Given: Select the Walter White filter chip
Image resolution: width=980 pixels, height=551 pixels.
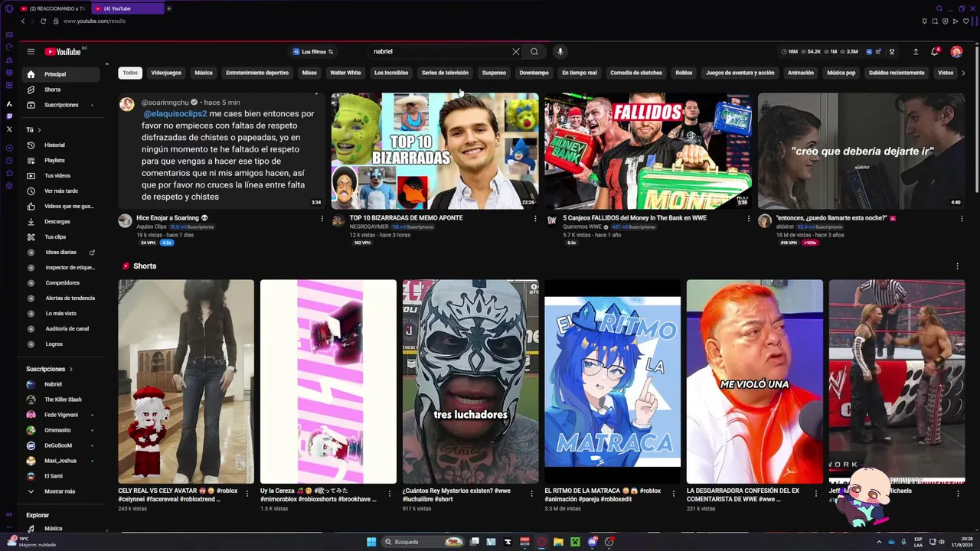Looking at the screenshot, I should pyautogui.click(x=345, y=73).
